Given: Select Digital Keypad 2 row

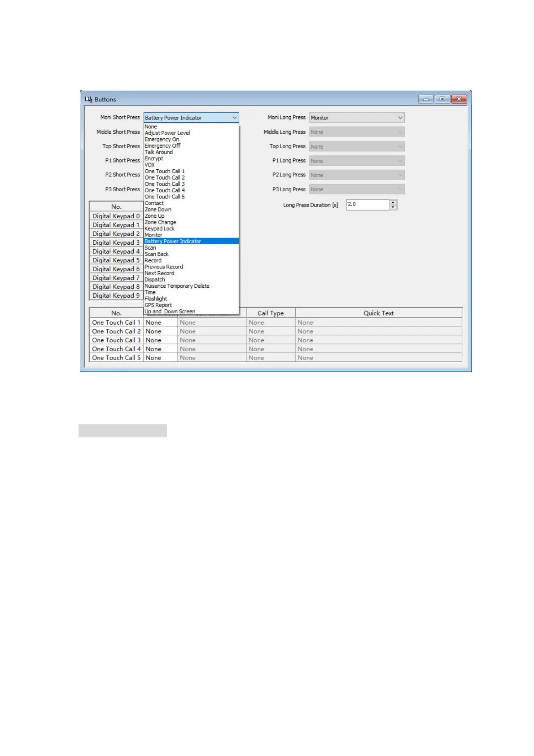Looking at the screenshot, I should (x=116, y=234).
